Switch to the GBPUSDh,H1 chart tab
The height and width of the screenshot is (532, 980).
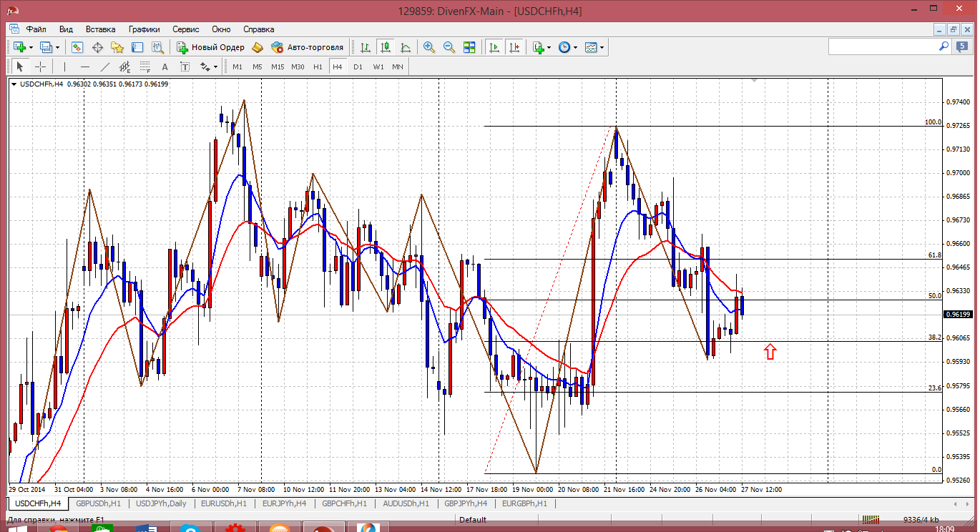(99, 503)
